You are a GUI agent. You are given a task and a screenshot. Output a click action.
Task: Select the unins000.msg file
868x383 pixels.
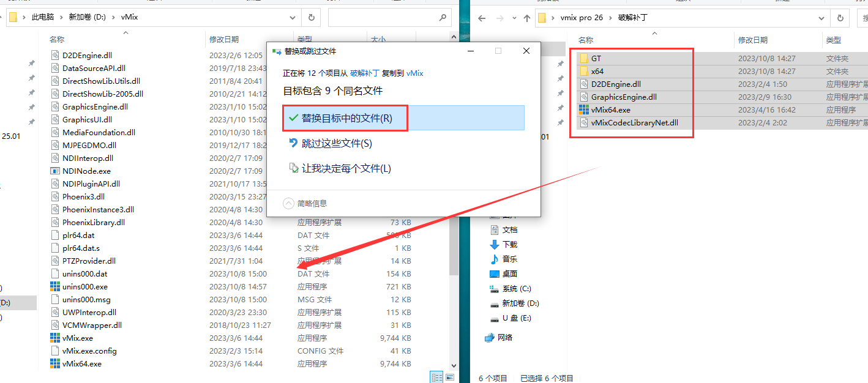click(x=86, y=299)
